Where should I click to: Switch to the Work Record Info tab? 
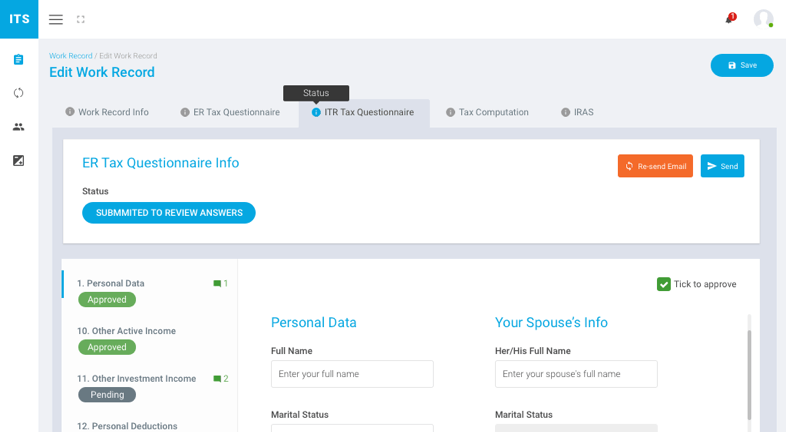107,112
